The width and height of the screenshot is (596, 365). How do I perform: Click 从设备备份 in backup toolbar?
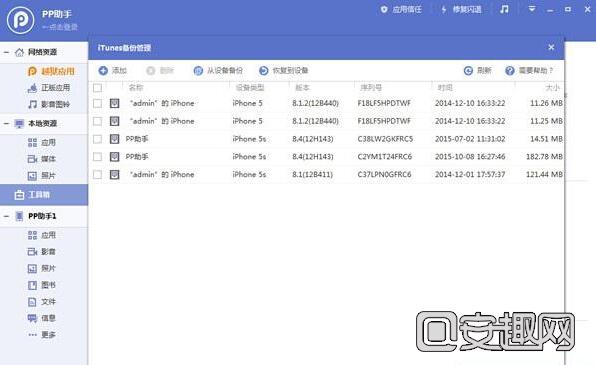click(x=218, y=70)
